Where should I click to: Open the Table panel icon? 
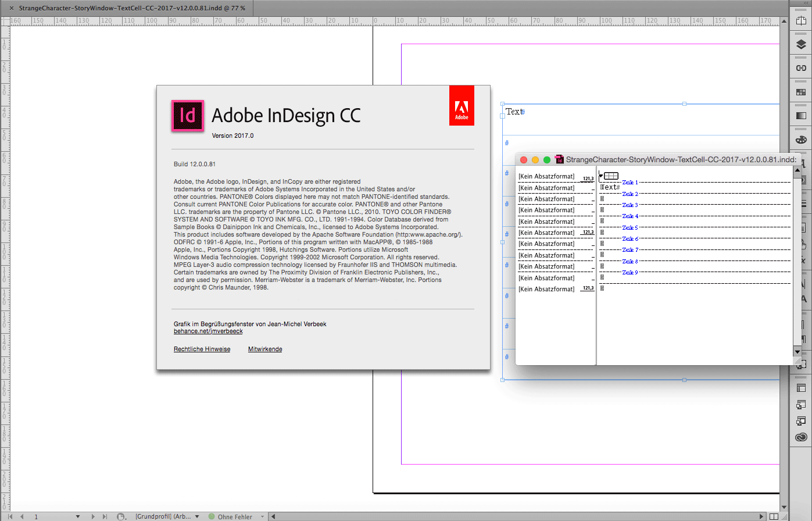[x=801, y=388]
